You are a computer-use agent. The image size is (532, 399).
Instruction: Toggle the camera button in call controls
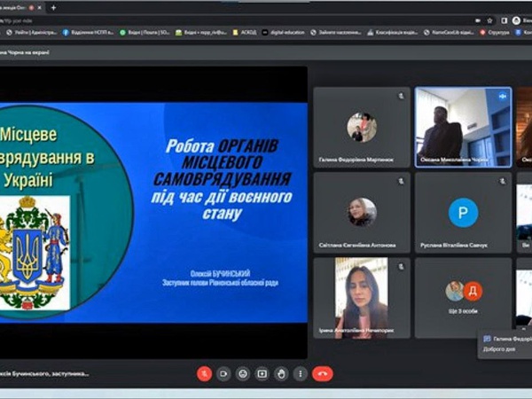[x=223, y=374]
